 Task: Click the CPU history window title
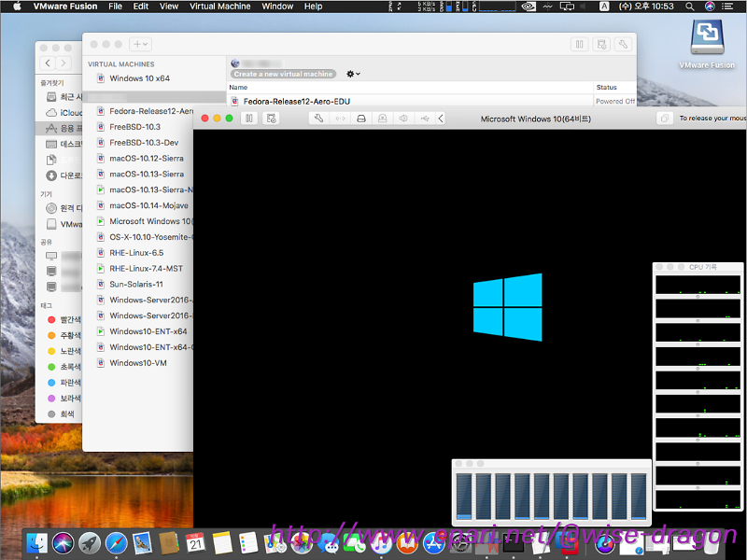click(703, 267)
